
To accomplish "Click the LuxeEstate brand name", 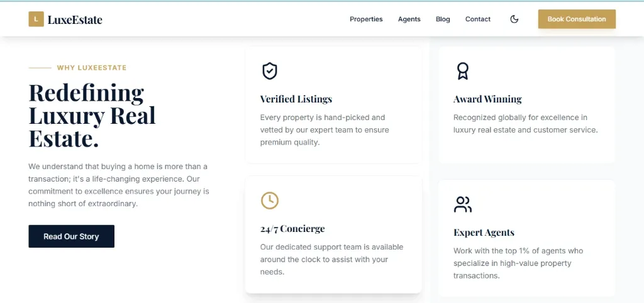I will coord(75,19).
